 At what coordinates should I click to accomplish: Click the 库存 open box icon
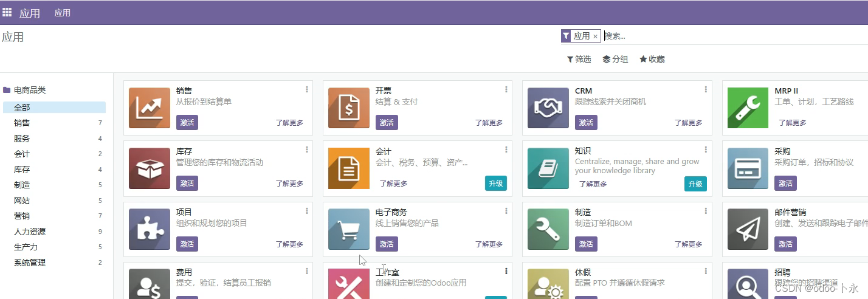[150, 168]
